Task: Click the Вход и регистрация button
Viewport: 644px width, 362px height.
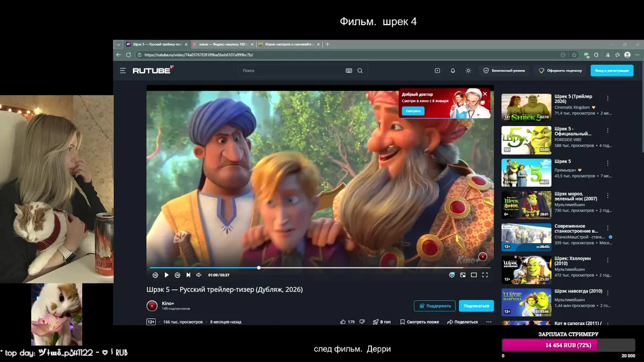Action: [x=612, y=71]
